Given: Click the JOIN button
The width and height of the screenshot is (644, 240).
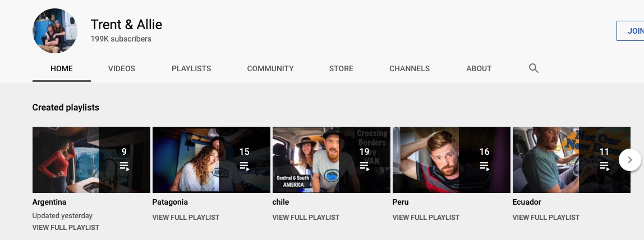Looking at the screenshot, I should pyautogui.click(x=631, y=31).
